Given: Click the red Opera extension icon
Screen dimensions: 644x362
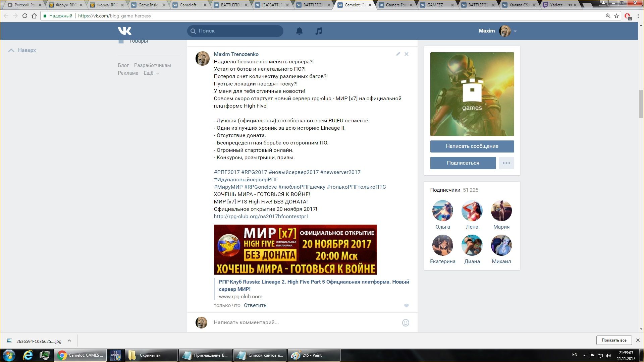Looking at the screenshot, I should tap(628, 16).
